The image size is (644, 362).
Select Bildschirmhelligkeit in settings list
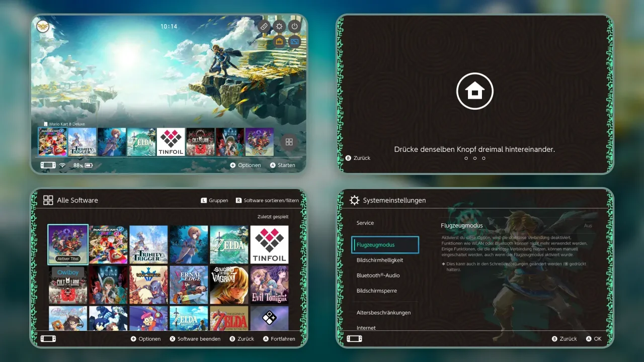pos(380,260)
